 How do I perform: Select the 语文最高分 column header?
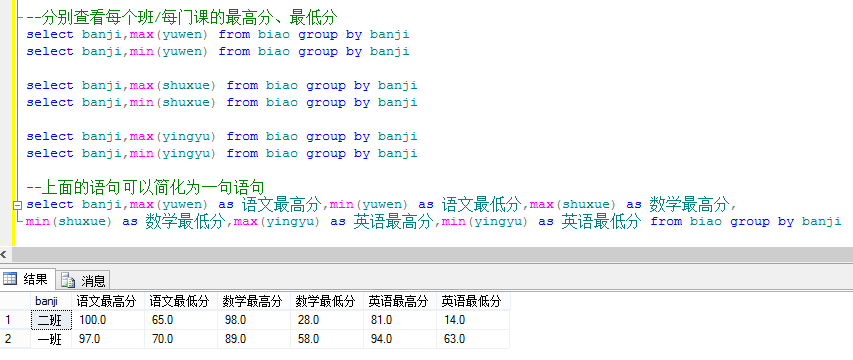108,301
